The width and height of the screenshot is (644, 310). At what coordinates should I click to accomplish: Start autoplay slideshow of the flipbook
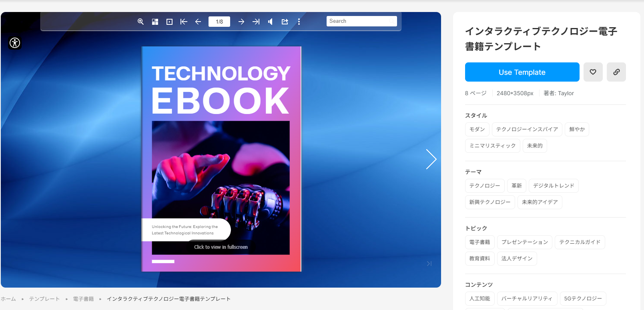point(169,22)
